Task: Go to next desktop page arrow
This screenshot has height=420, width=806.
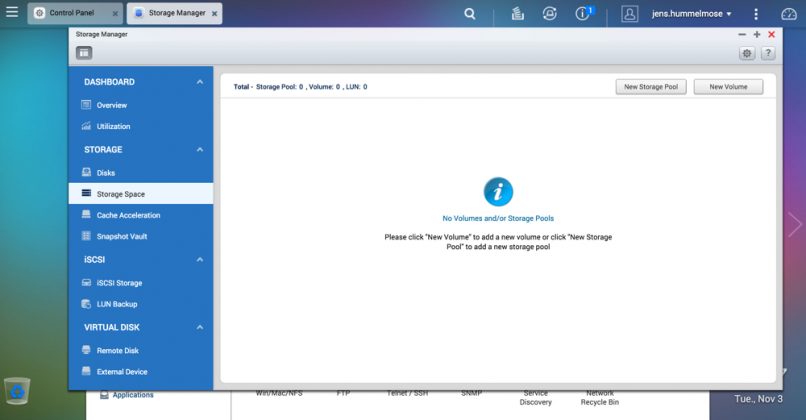Action: click(x=795, y=224)
